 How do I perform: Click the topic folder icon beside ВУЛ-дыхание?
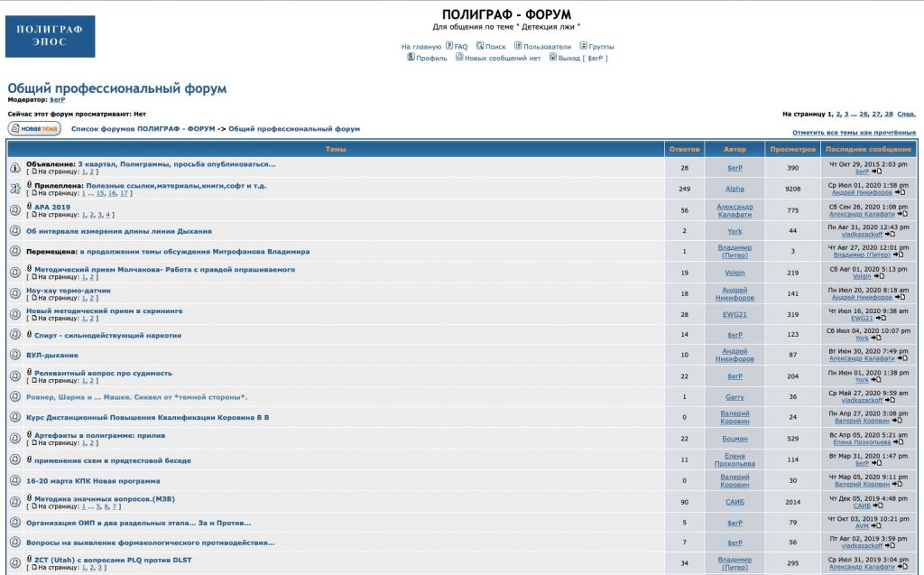15,355
